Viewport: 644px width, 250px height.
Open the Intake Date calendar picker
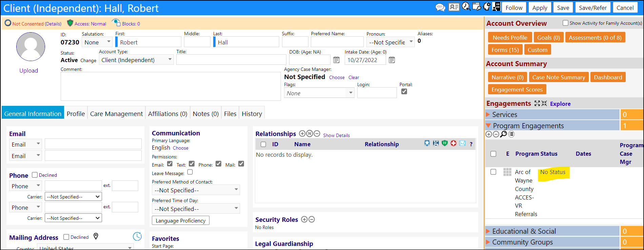(x=391, y=60)
